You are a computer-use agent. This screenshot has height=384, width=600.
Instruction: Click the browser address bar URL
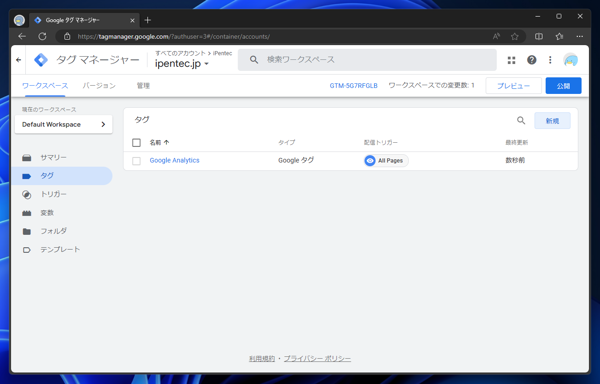[x=174, y=36]
